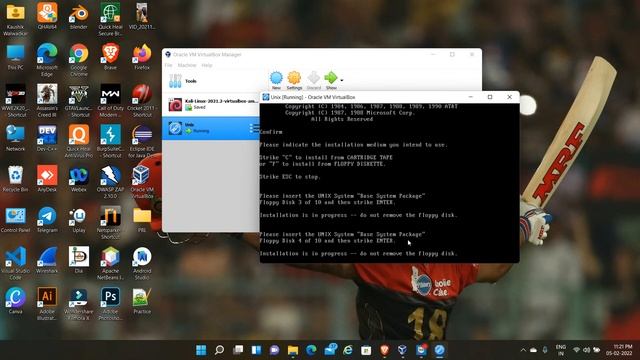640x360 pixels.
Task: Expand the system tray hidden icons chevron
Action: tap(523, 350)
